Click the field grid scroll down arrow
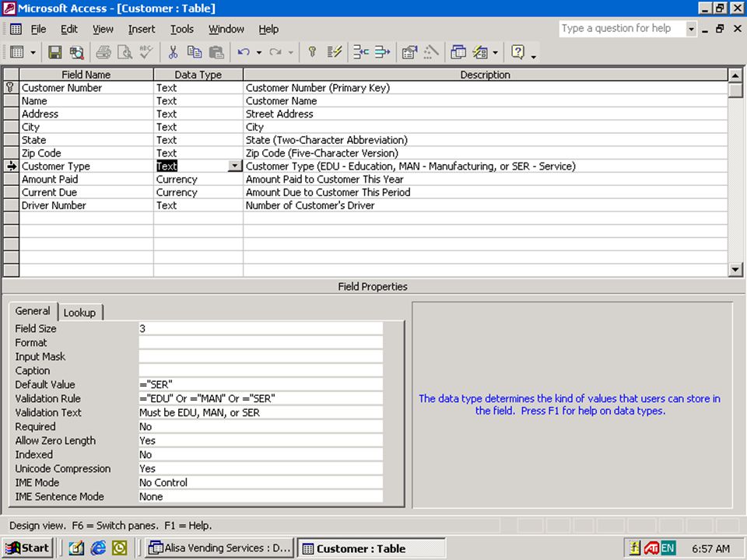The image size is (747, 560). [x=735, y=270]
